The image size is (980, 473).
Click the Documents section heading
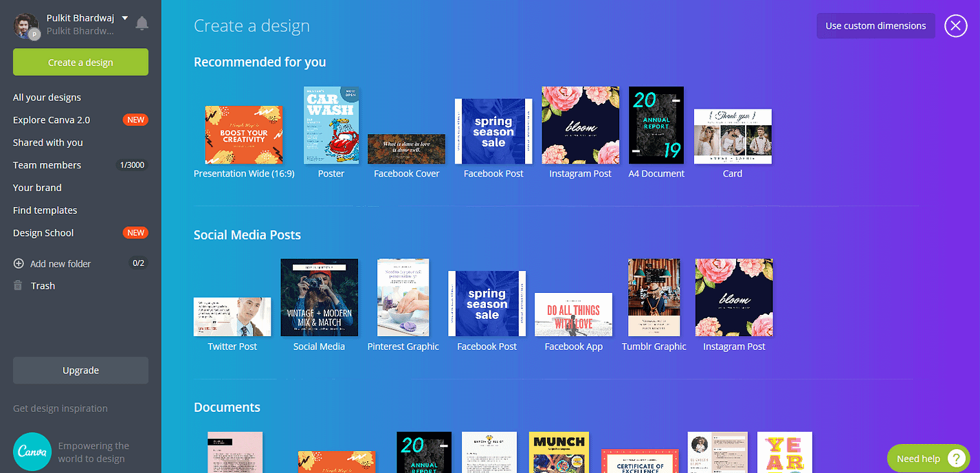click(227, 408)
